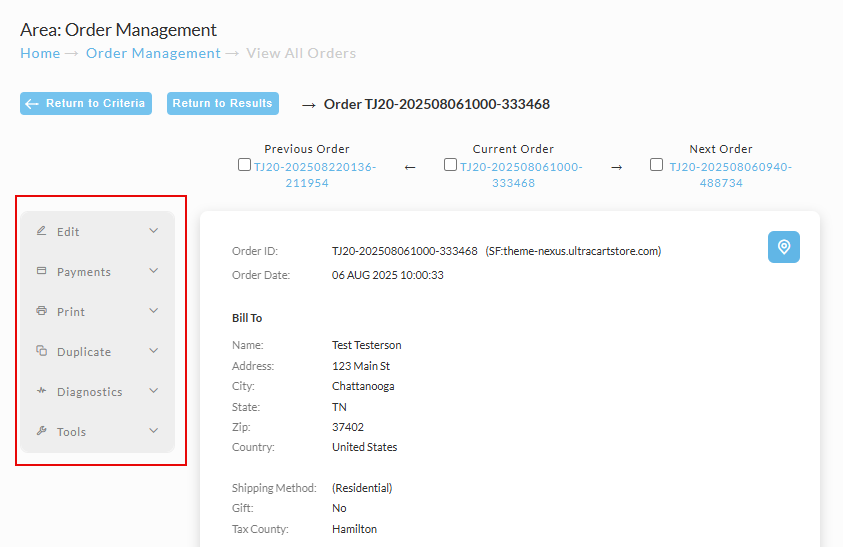Image resolution: width=843 pixels, height=547 pixels.
Task: Click the left arrow between Previous and Current Order
Action: tap(410, 167)
